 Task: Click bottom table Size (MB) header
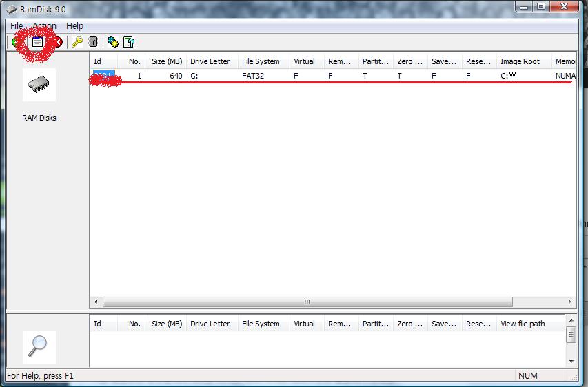pos(165,324)
